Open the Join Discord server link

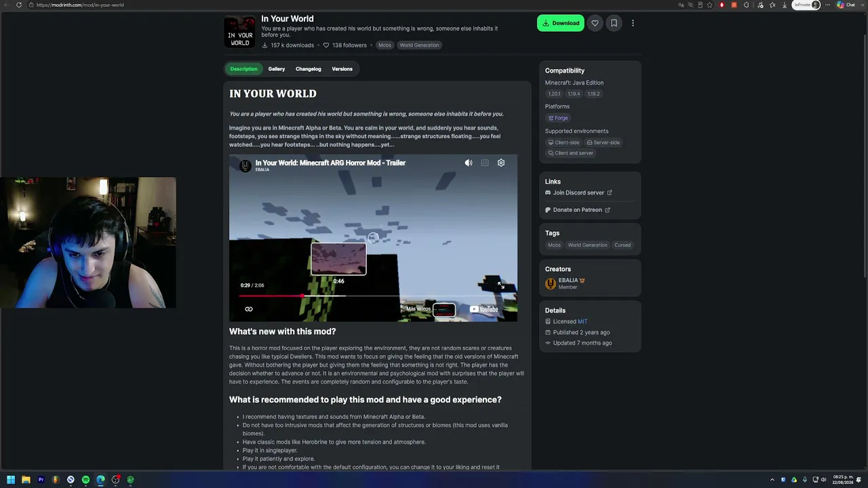click(578, 192)
